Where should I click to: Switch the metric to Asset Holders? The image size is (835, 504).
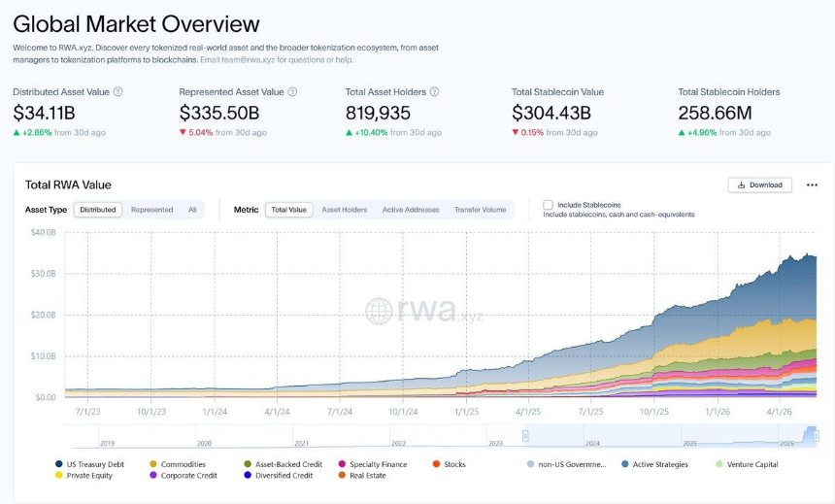[345, 210]
